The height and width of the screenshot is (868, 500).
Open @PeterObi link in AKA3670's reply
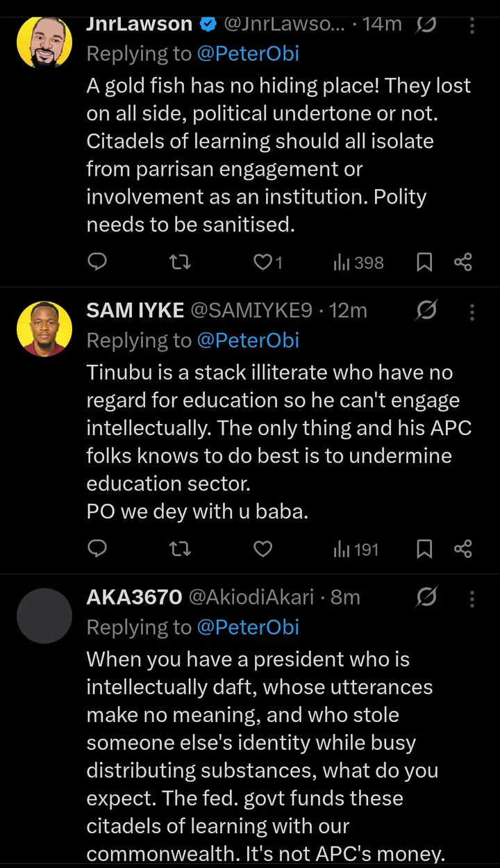(x=248, y=627)
